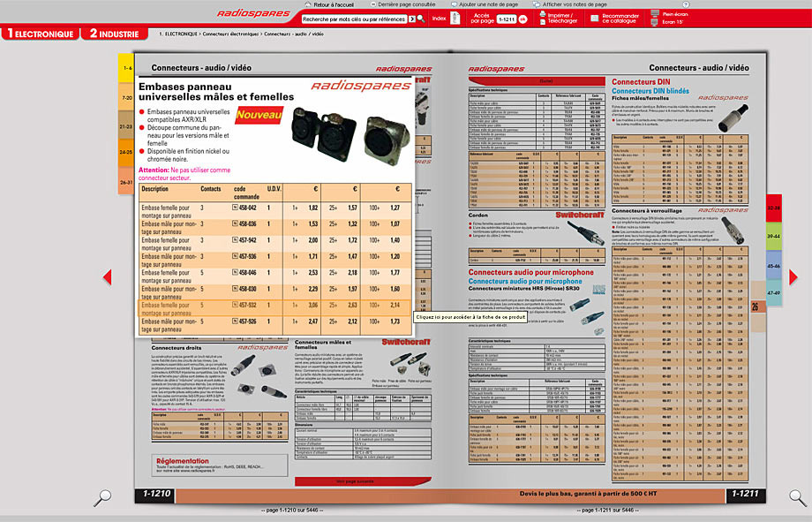This screenshot has height=522, width=812.
Task: Click the Accès par page number field
Action: point(506,19)
